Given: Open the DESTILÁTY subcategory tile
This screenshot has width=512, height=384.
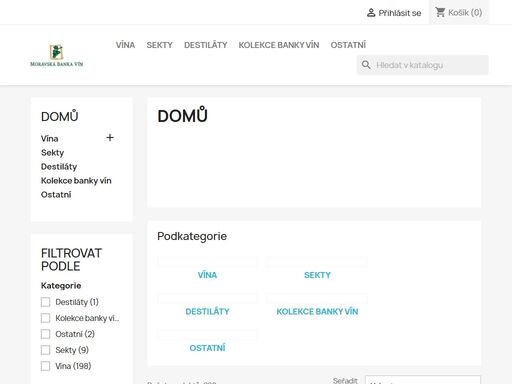Looking at the screenshot, I should (207, 312).
